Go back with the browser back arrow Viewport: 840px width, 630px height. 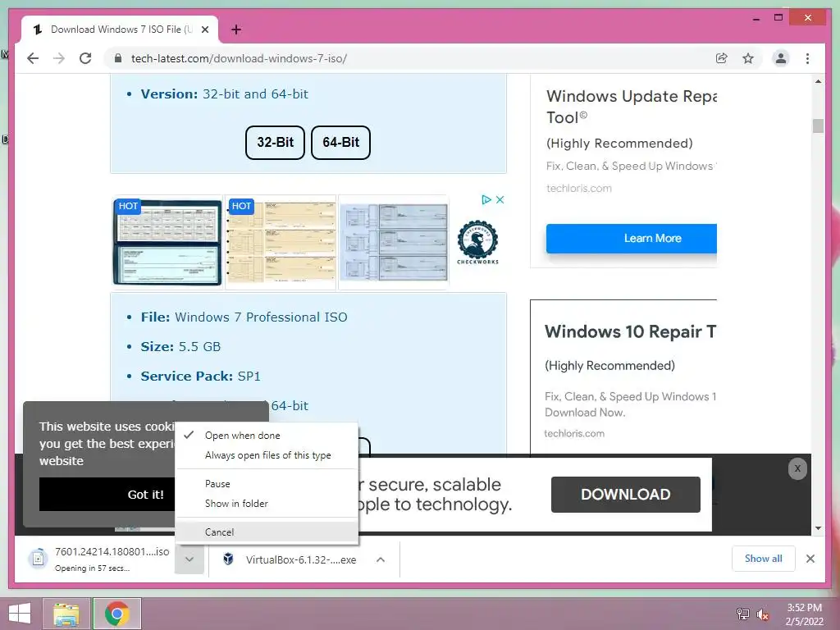pos(33,58)
